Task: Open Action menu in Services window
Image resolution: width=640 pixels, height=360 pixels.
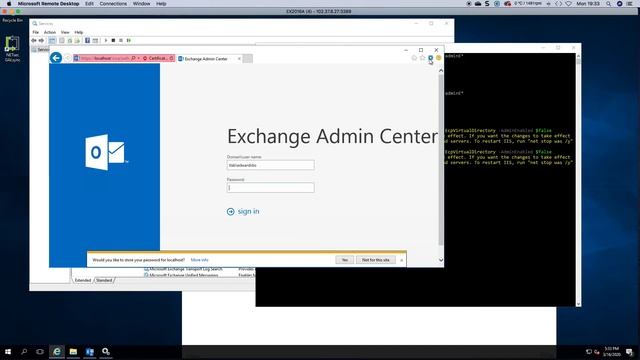Action: pos(50,32)
